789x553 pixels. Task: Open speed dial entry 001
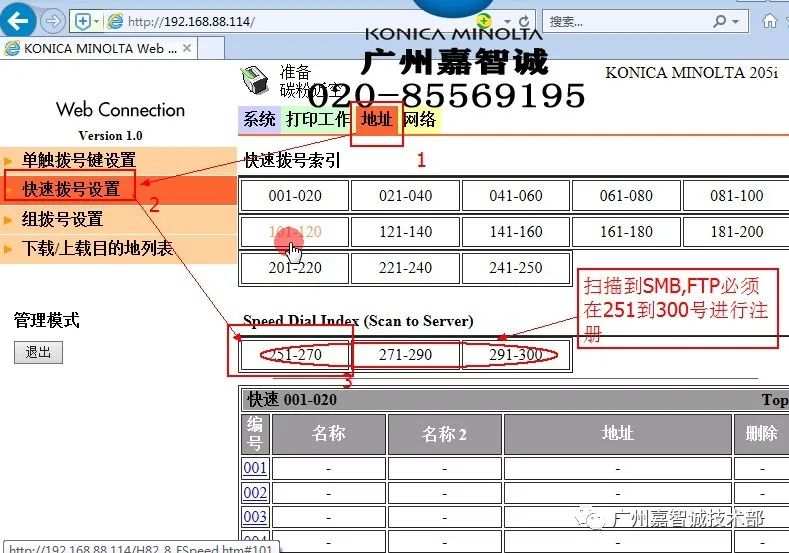tap(255, 468)
